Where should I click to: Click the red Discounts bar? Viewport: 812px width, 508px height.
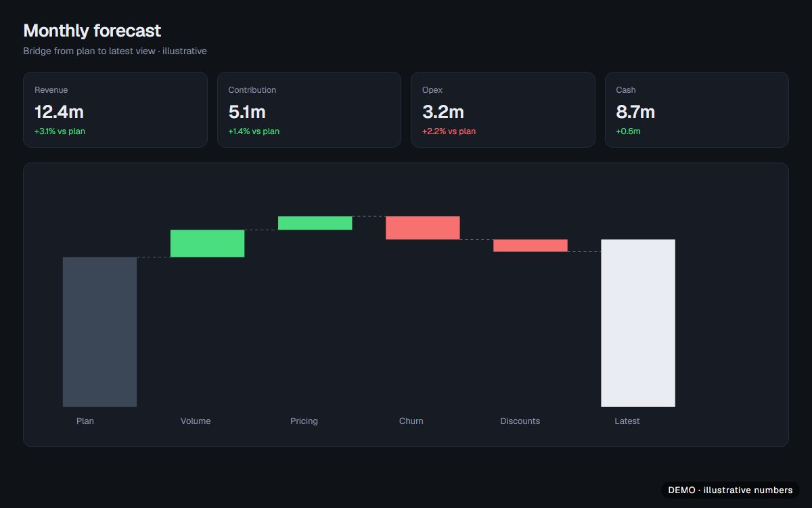pyautogui.click(x=531, y=245)
